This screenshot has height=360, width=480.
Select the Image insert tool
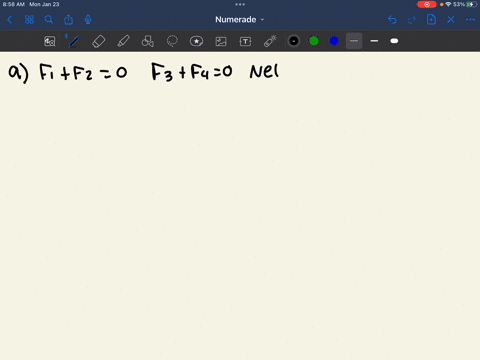click(221, 41)
